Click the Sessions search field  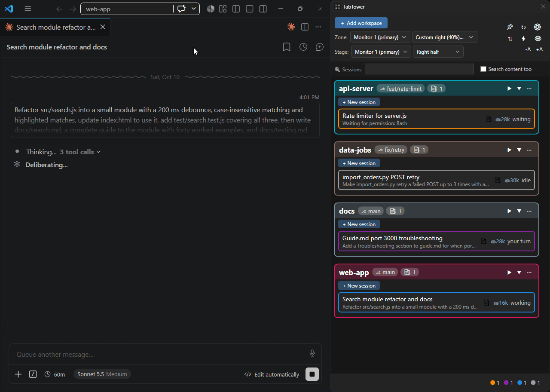(419, 69)
